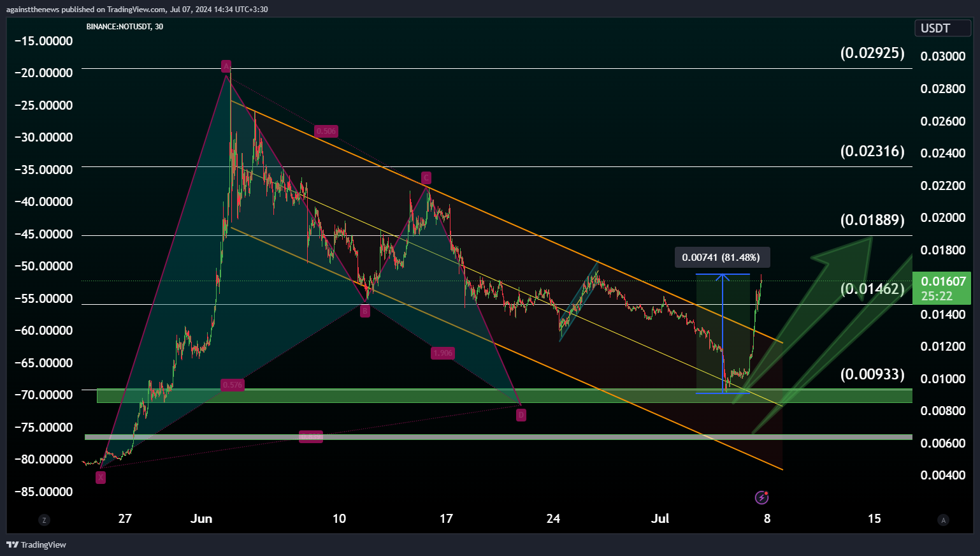Click the (0.01889) level label
Image resolution: width=980 pixels, height=556 pixels.
(x=872, y=220)
